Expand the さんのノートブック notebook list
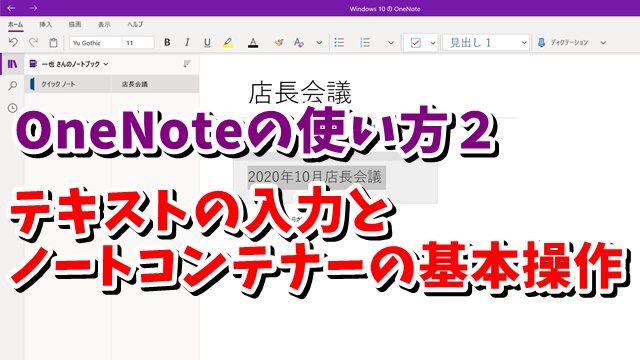 (x=69, y=64)
